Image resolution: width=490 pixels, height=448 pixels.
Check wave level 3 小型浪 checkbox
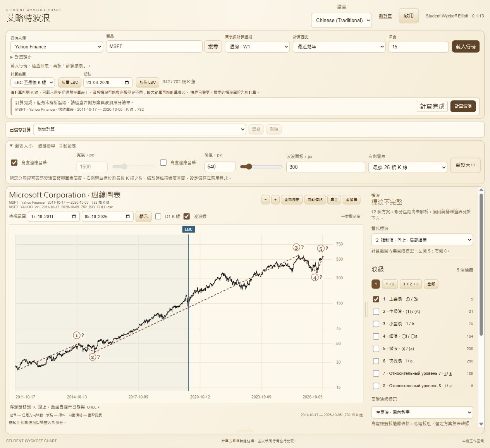point(376,324)
